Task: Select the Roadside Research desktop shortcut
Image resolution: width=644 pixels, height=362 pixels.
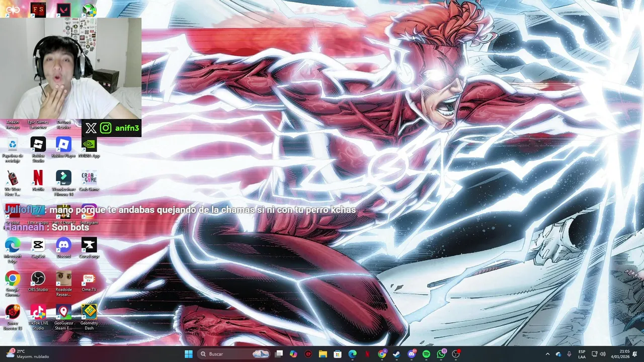Action: tap(63, 284)
